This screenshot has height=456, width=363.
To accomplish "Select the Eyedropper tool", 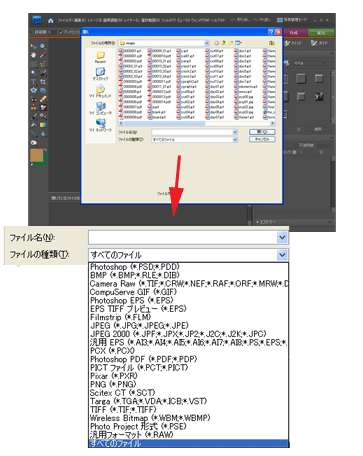I will click(x=43, y=55).
